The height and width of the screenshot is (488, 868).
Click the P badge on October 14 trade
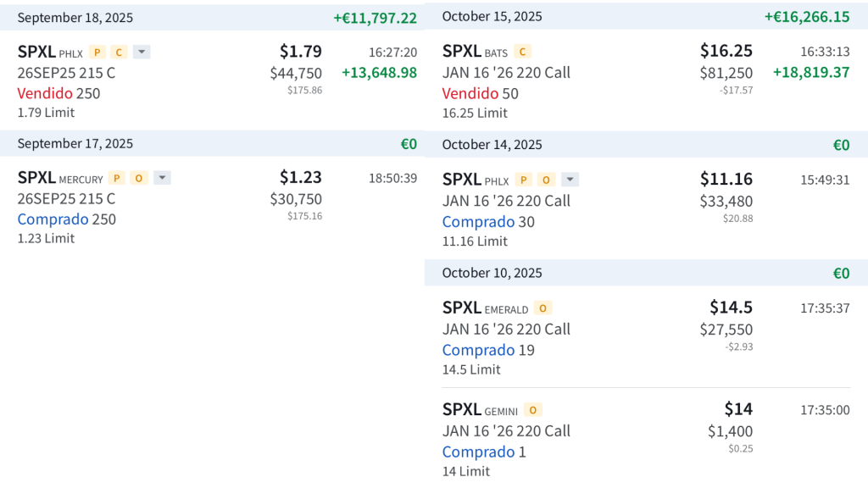[x=524, y=180]
